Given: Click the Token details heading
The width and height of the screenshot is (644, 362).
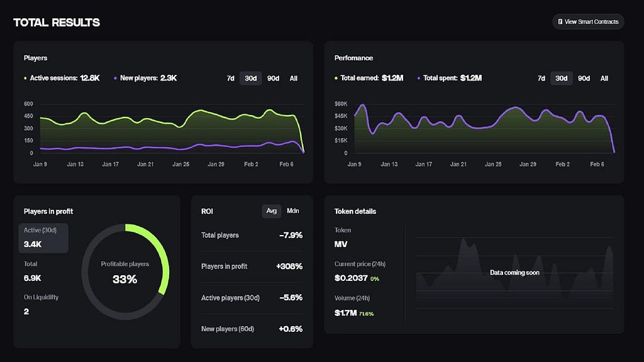Looking at the screenshot, I should pos(355,211).
